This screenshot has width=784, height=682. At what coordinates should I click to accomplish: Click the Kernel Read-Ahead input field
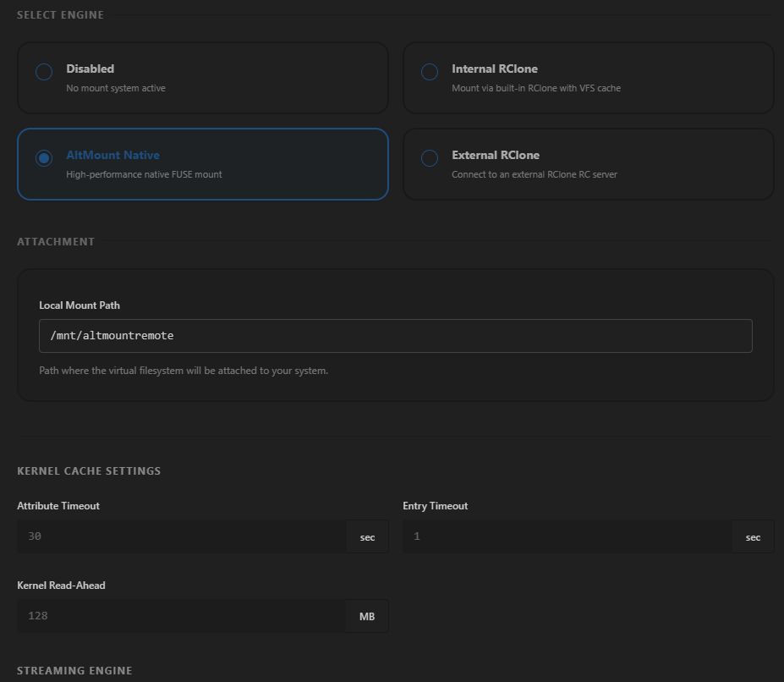point(182,616)
